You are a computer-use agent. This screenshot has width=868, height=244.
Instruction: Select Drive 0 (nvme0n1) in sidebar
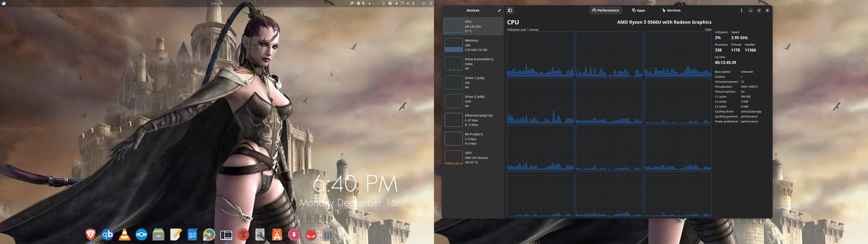(x=473, y=64)
